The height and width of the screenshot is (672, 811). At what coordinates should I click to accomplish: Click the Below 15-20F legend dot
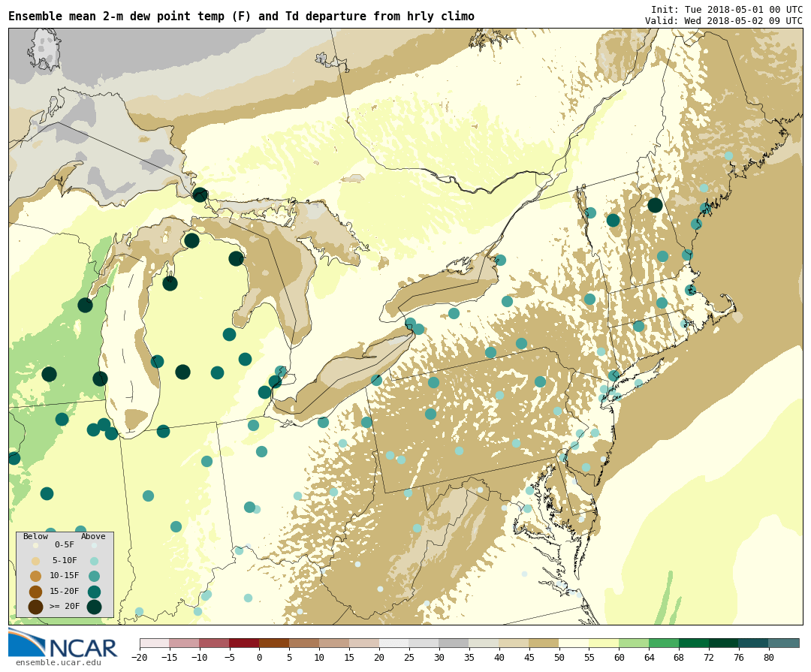(36, 592)
